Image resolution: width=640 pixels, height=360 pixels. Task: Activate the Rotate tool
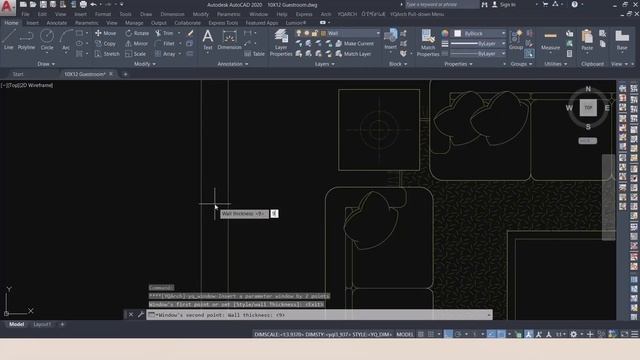(x=137, y=33)
